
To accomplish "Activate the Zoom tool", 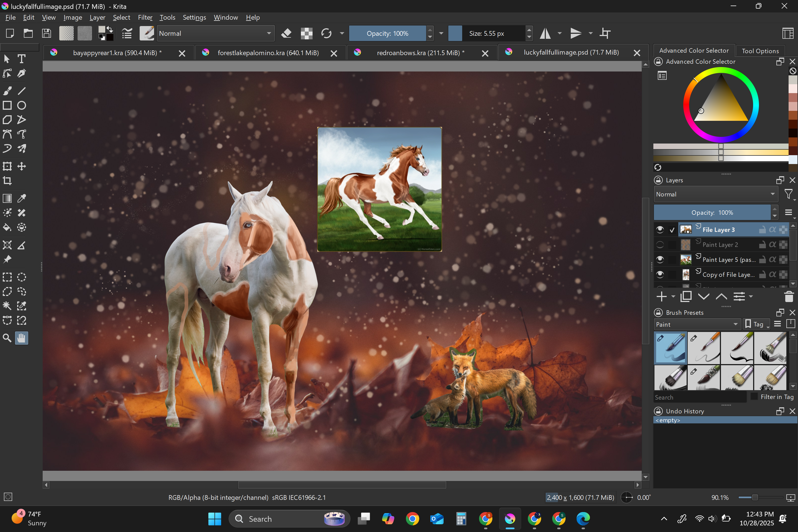I will tap(7, 338).
